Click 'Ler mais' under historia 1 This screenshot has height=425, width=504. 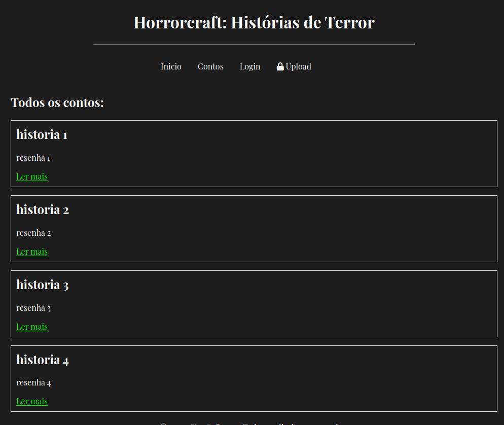coord(32,176)
